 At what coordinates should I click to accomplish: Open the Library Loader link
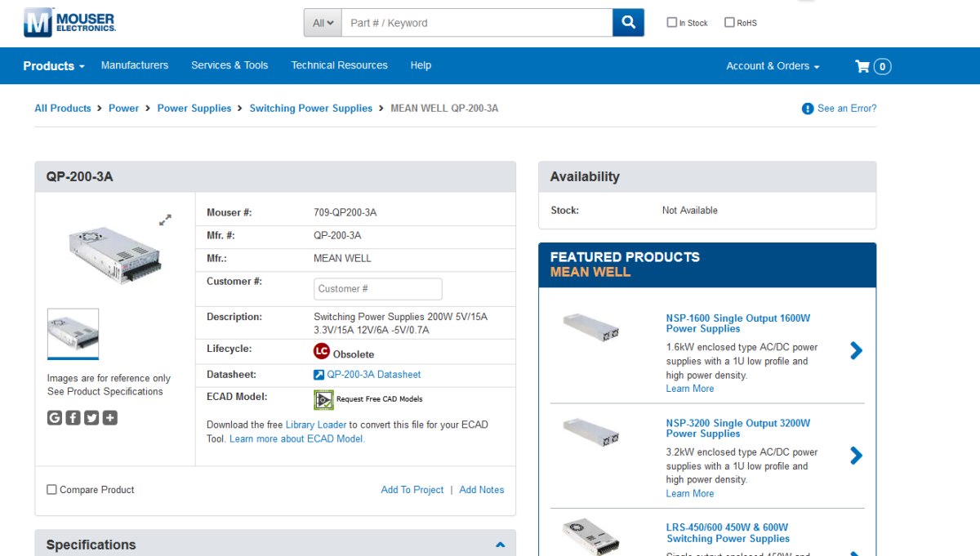316,425
